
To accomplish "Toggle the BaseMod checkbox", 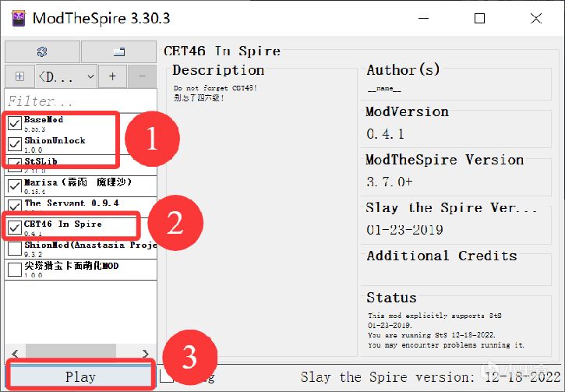I will 14,123.
